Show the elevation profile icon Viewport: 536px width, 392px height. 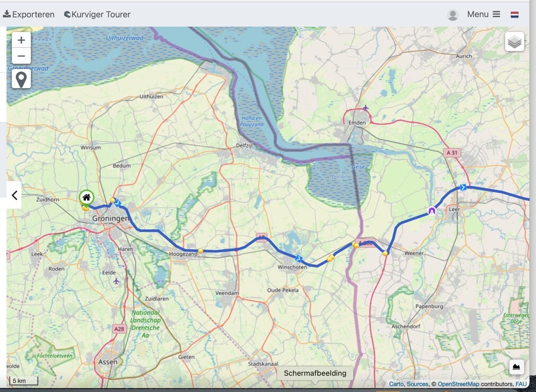pos(516,368)
